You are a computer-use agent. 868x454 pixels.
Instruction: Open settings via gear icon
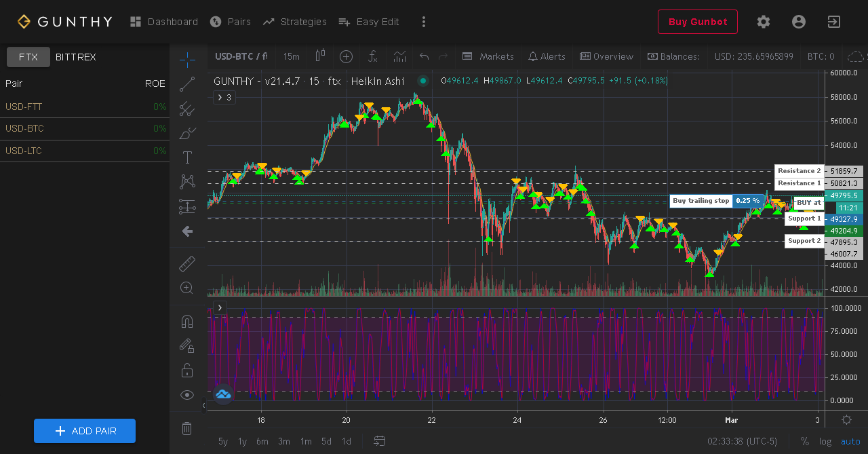coord(764,22)
